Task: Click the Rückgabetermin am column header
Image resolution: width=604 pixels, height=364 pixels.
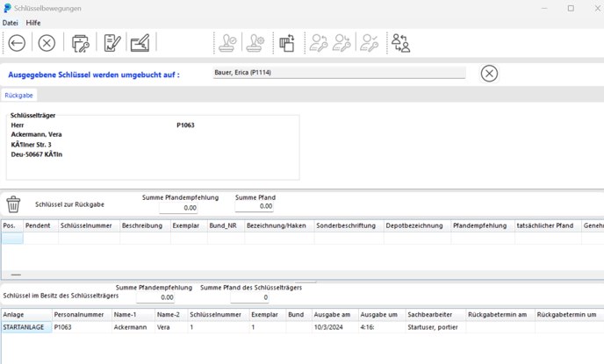Action: tap(500, 315)
